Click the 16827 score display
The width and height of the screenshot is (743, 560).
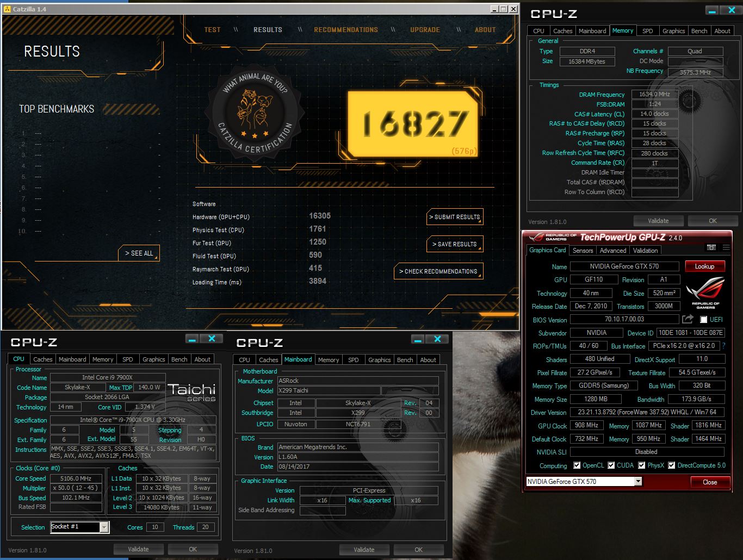pyautogui.click(x=413, y=124)
